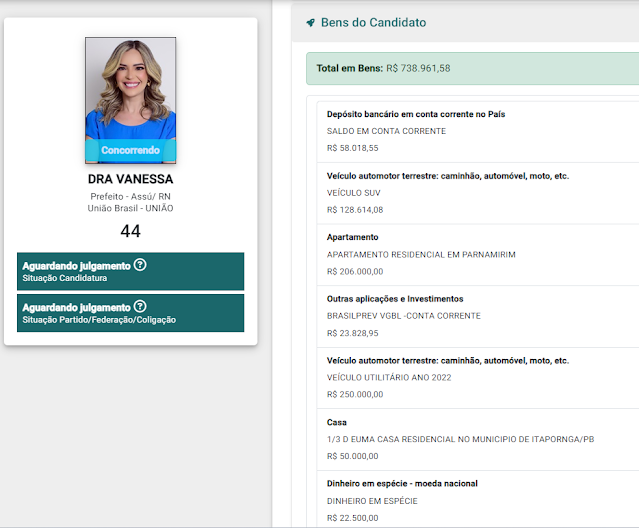Click VEÍCULO SUV description
639x528 pixels.
(353, 193)
